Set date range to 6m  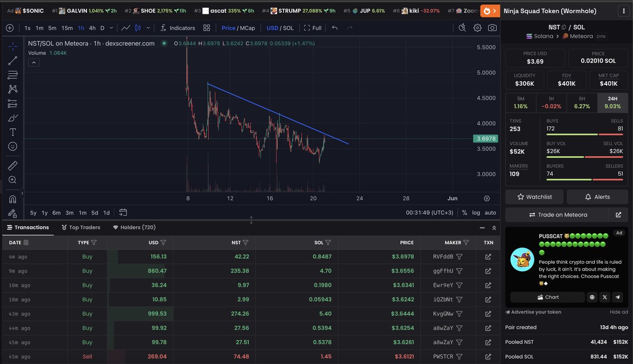click(56, 213)
